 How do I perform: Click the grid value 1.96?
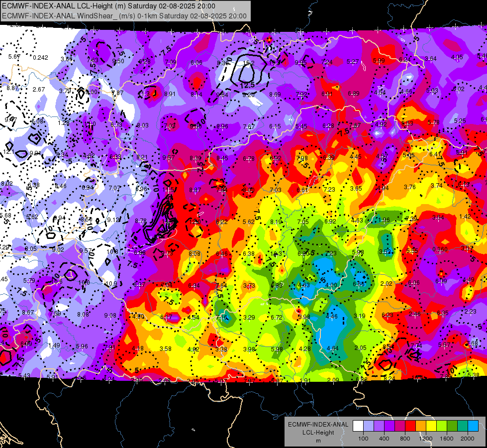click(x=384, y=220)
